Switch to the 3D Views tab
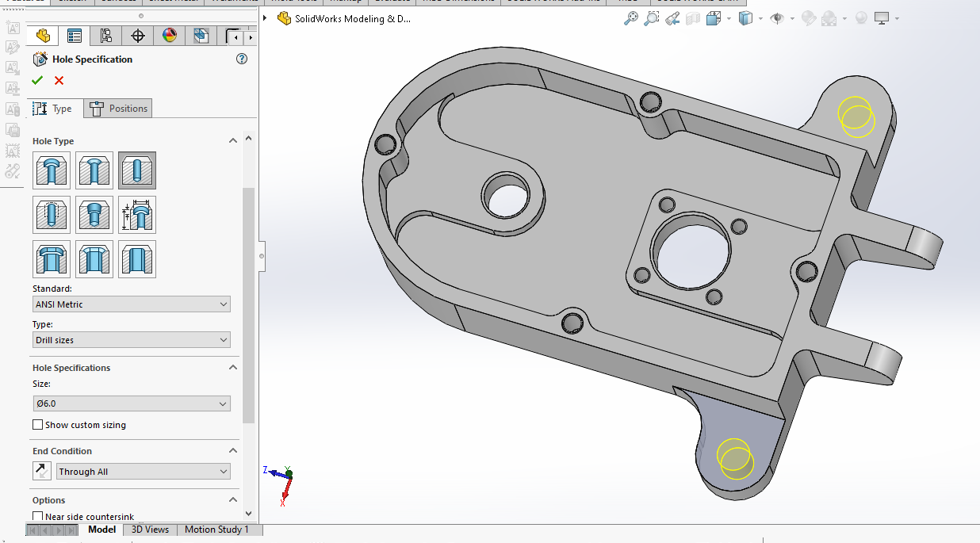This screenshot has height=543, width=980. tap(150, 530)
